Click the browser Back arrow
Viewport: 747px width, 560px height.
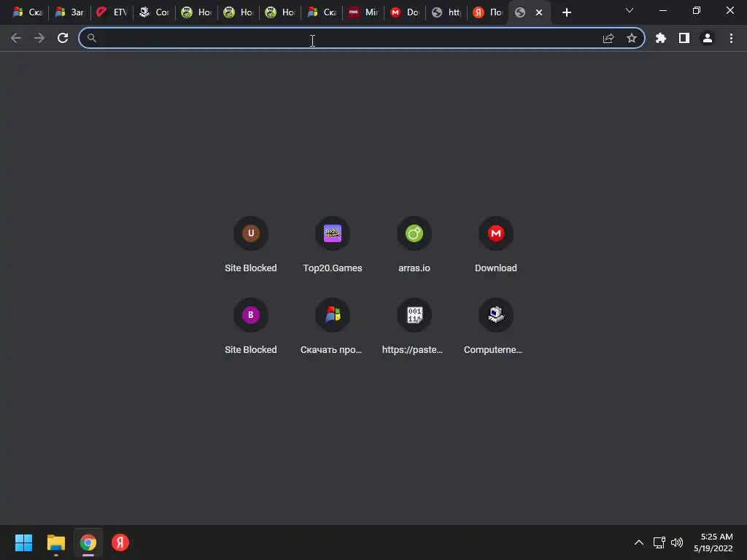[x=16, y=38]
